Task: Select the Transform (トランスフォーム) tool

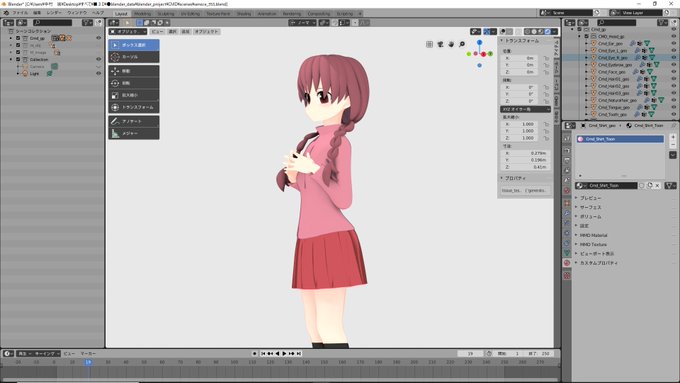Action: [134, 107]
